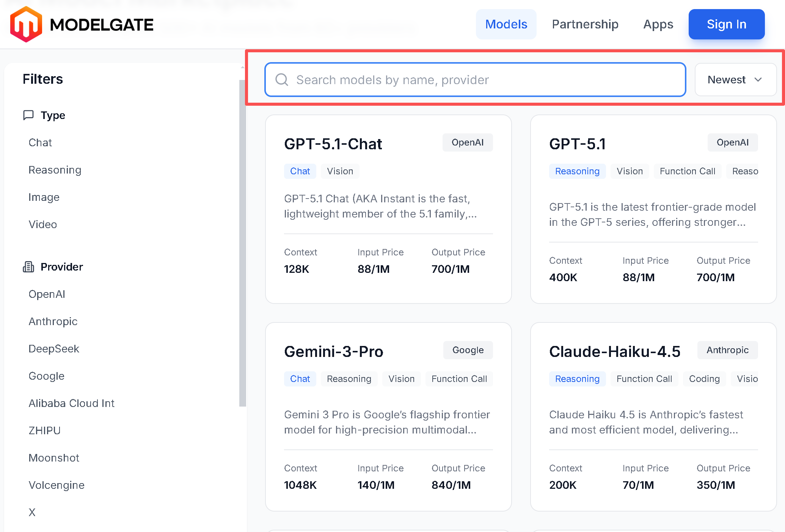The image size is (785, 532).
Task: Click the Newest dropdown chevron arrow
Action: point(758,80)
